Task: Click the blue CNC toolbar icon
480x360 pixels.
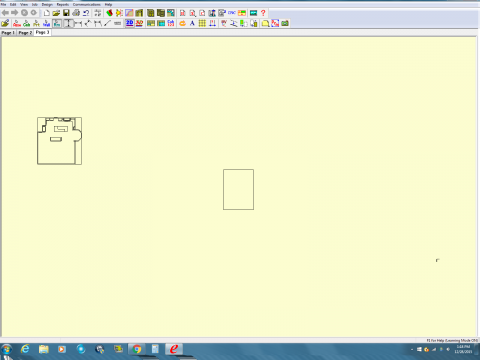Action: coord(232,13)
